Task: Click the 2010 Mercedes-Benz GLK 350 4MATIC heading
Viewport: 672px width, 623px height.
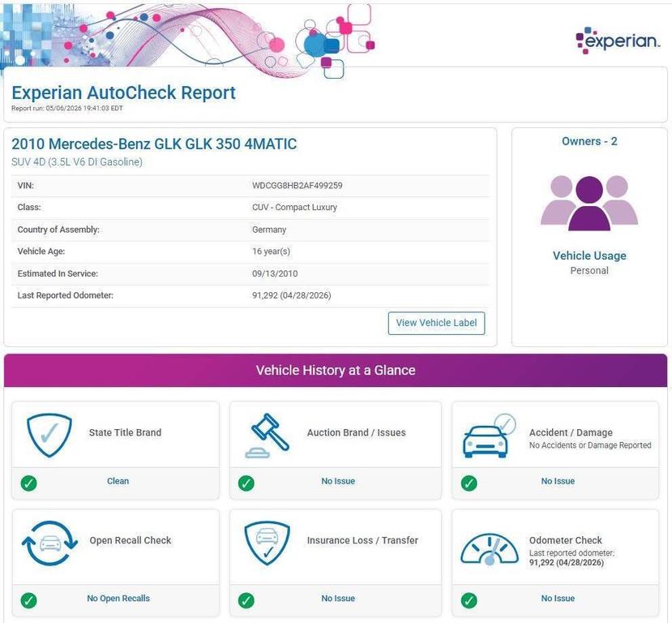Action: (154, 144)
